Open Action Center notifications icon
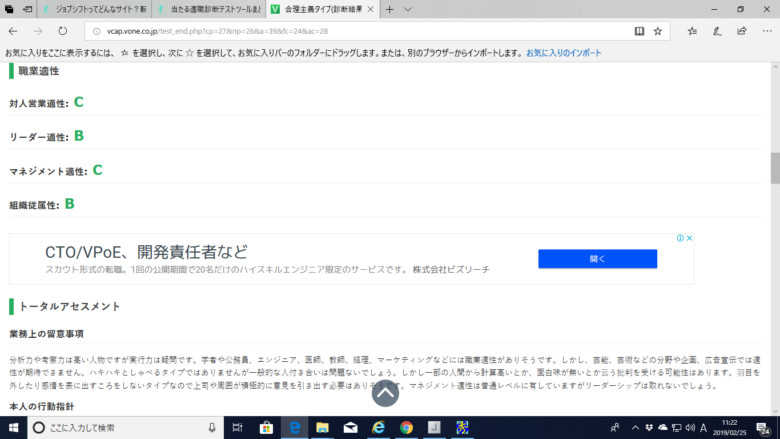780x439 pixels. pyautogui.click(x=763, y=428)
